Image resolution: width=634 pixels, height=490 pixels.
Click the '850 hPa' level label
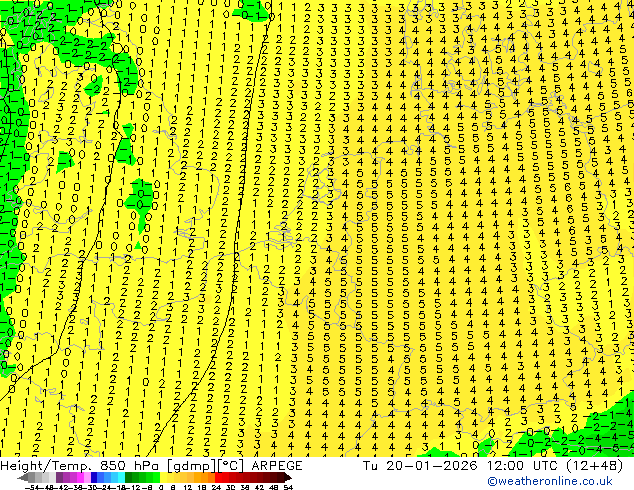click(129, 465)
